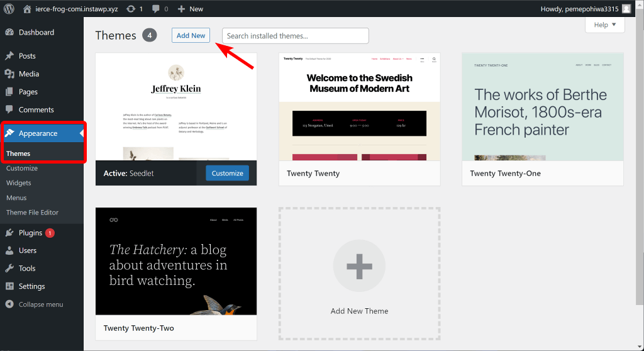This screenshot has width=644, height=351.
Task: Open Twenty Twenty-Two theme thumbnail
Action: click(x=176, y=262)
